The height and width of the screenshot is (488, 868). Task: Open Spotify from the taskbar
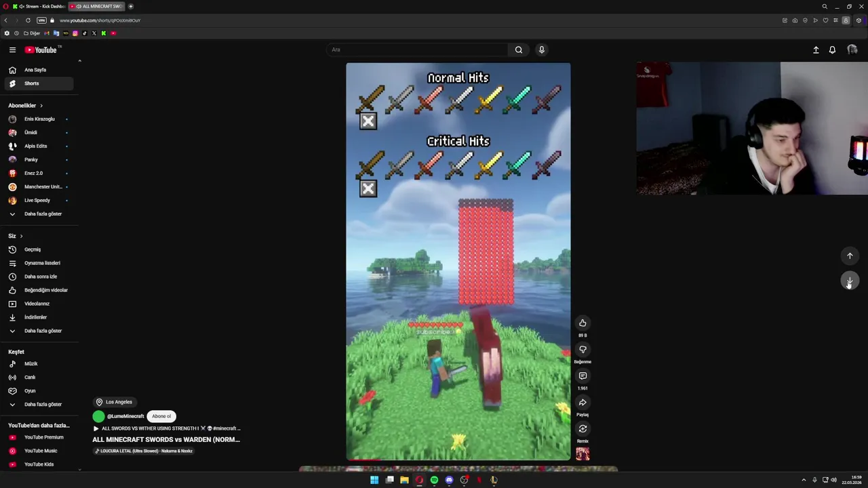coord(434,480)
